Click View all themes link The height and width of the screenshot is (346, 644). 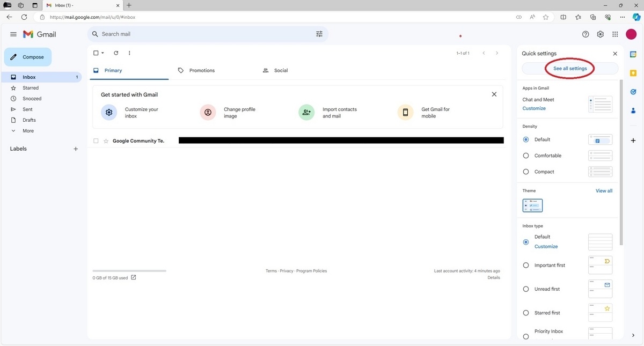click(x=604, y=191)
